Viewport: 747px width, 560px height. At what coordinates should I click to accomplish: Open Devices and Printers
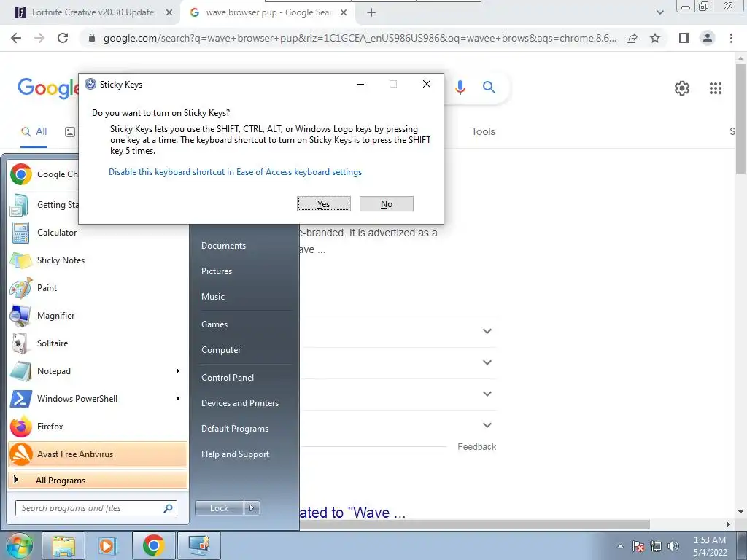pos(240,403)
